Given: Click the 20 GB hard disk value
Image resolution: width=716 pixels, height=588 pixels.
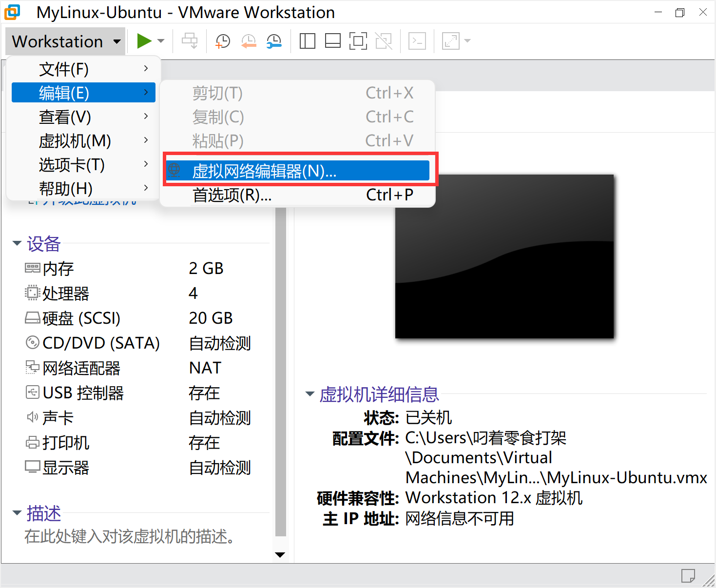Looking at the screenshot, I should 211,318.
